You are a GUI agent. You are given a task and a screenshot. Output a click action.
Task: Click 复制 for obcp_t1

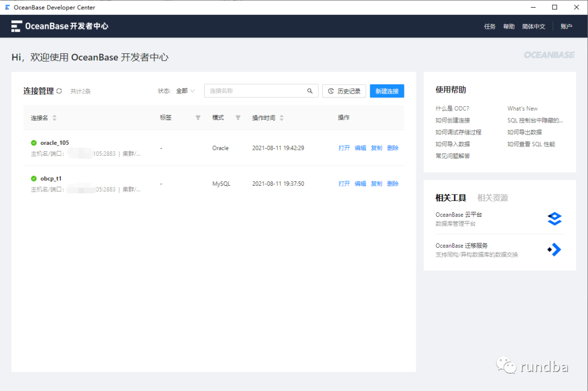377,184
